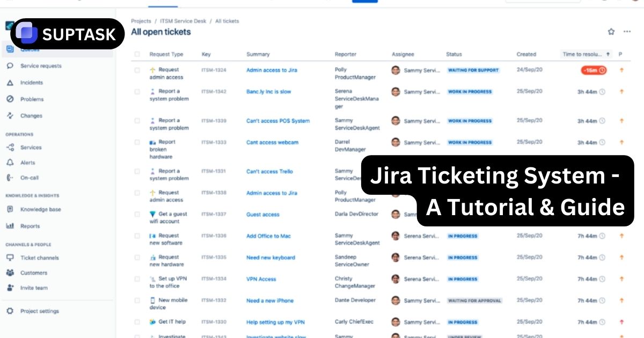Click the Waiting for approval status badge

point(474,300)
